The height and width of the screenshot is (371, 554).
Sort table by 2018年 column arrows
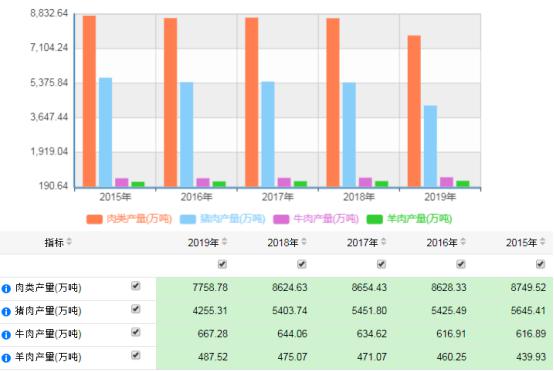pyautogui.click(x=304, y=242)
